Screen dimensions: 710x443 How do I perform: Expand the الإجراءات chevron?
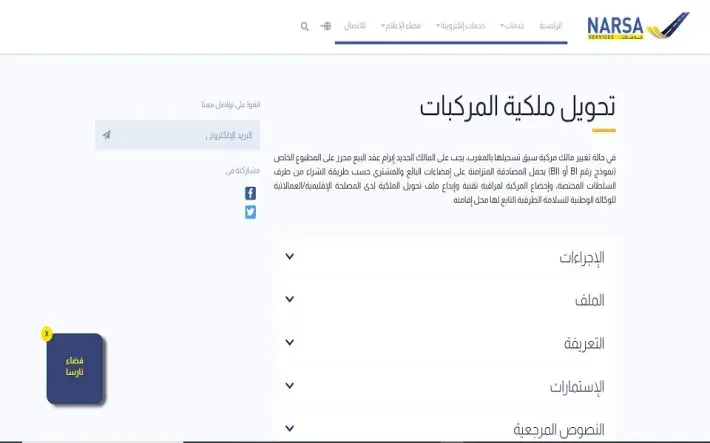pyautogui.click(x=290, y=256)
